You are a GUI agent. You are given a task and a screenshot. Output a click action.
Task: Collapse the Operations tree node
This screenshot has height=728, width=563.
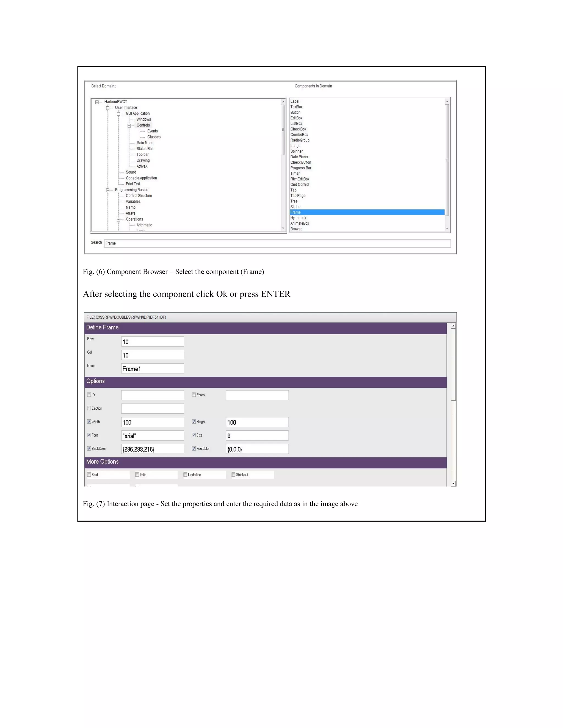pyautogui.click(x=118, y=220)
